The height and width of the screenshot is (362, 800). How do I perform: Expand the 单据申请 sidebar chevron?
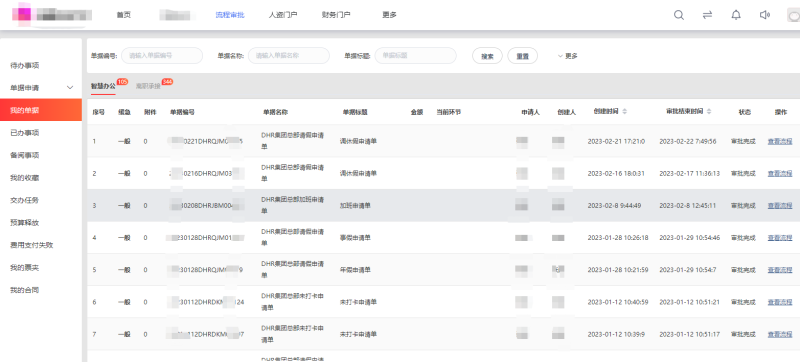(70, 88)
